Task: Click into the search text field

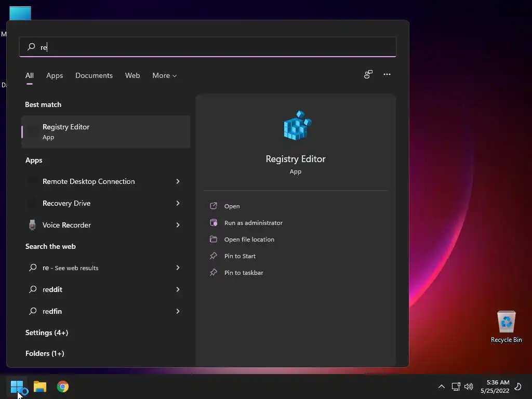Action: point(208,47)
